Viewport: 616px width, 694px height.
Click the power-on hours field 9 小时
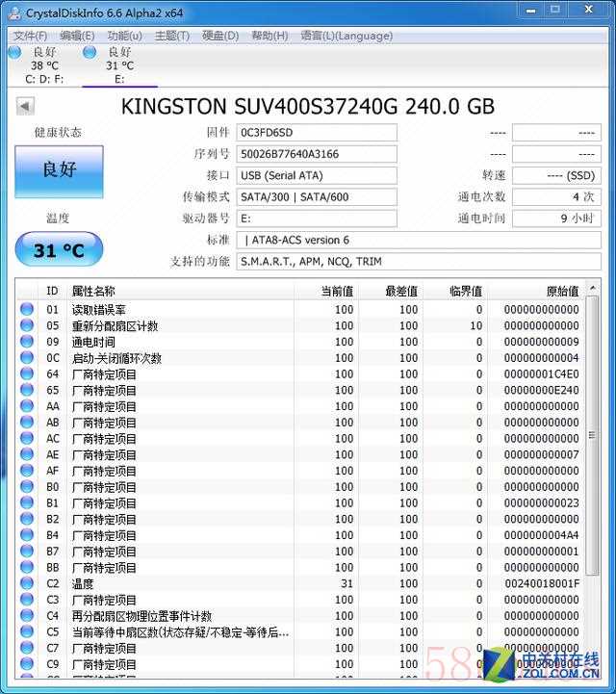point(556,218)
